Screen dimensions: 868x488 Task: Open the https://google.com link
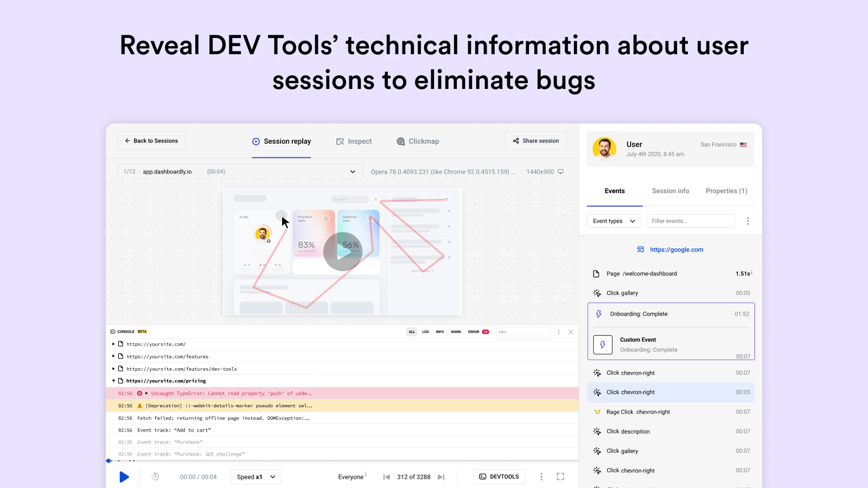676,249
